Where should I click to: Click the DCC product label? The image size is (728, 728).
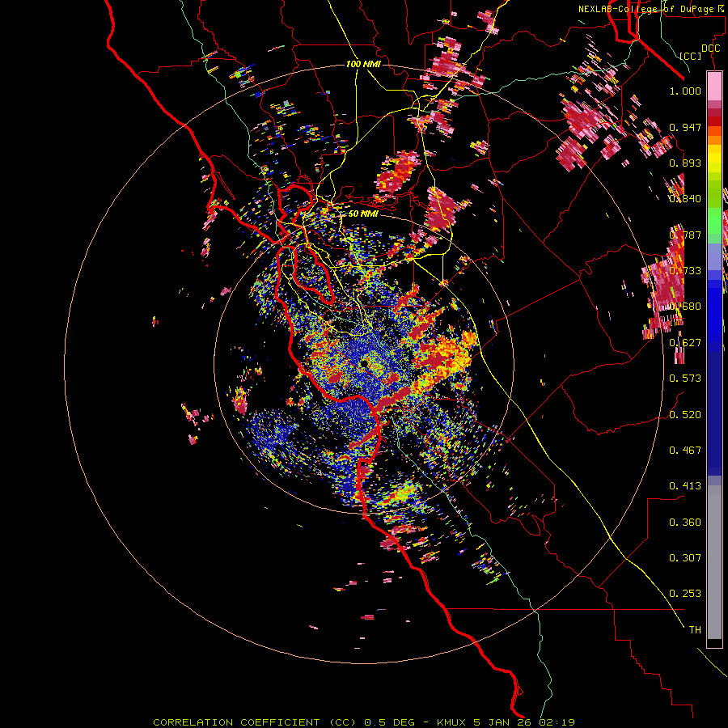pyautogui.click(x=710, y=49)
